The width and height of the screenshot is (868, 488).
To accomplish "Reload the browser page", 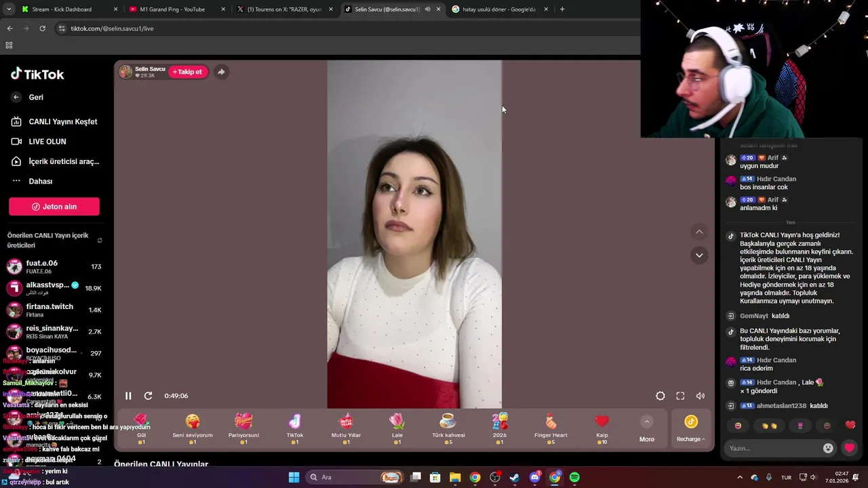I will pyautogui.click(x=42, y=28).
